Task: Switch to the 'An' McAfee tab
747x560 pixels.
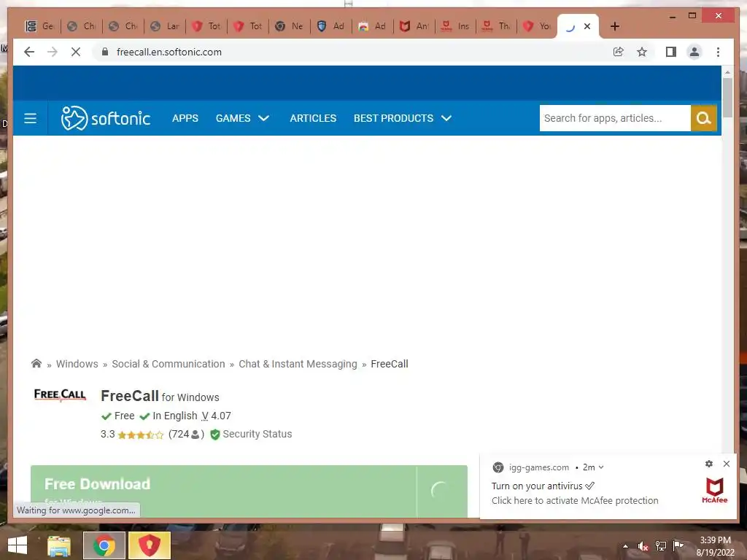Action: [x=414, y=26]
